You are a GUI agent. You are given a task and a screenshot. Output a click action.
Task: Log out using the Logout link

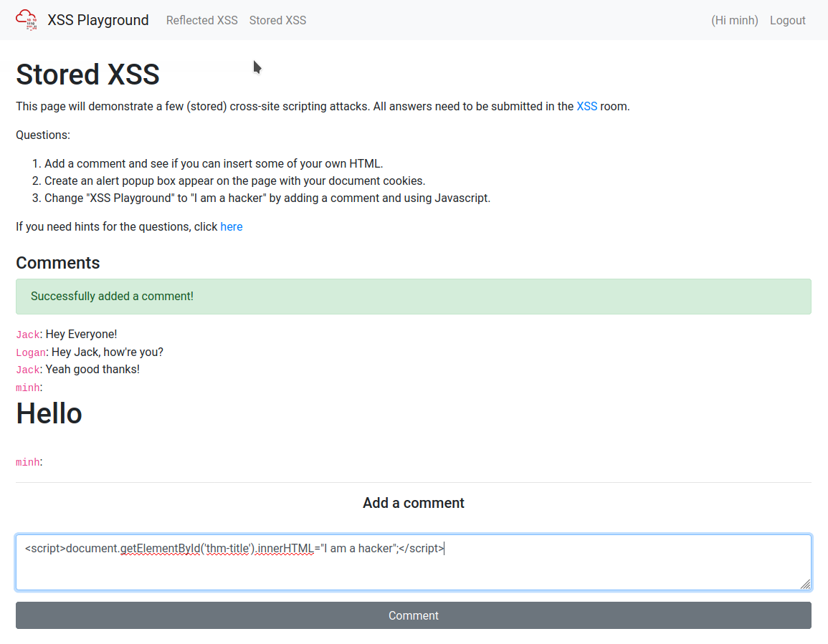point(787,20)
